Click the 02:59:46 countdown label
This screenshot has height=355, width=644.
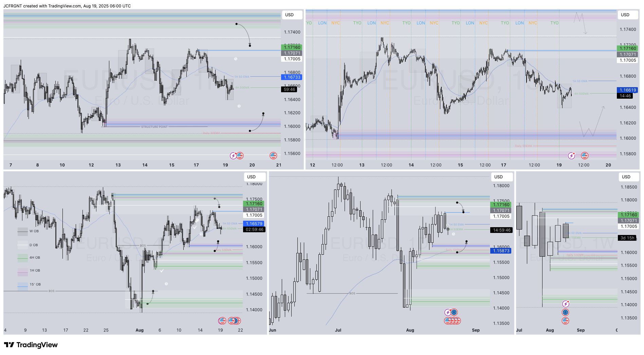(254, 230)
